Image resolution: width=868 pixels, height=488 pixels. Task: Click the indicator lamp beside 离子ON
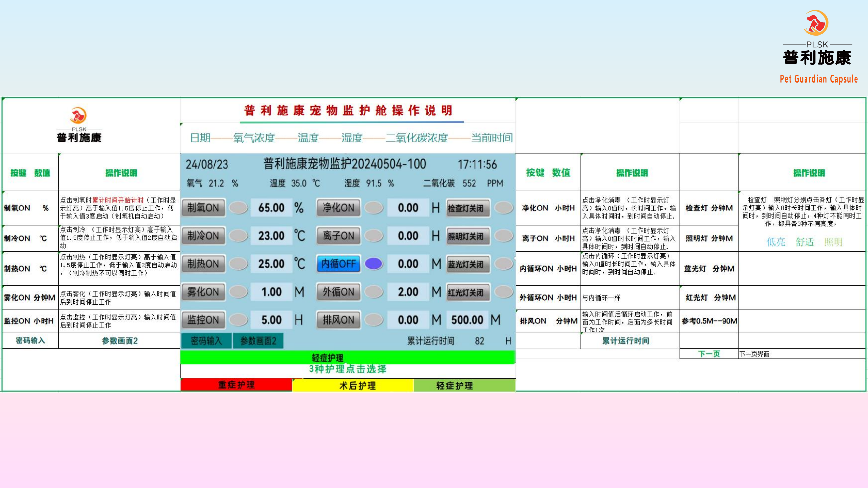pos(374,236)
